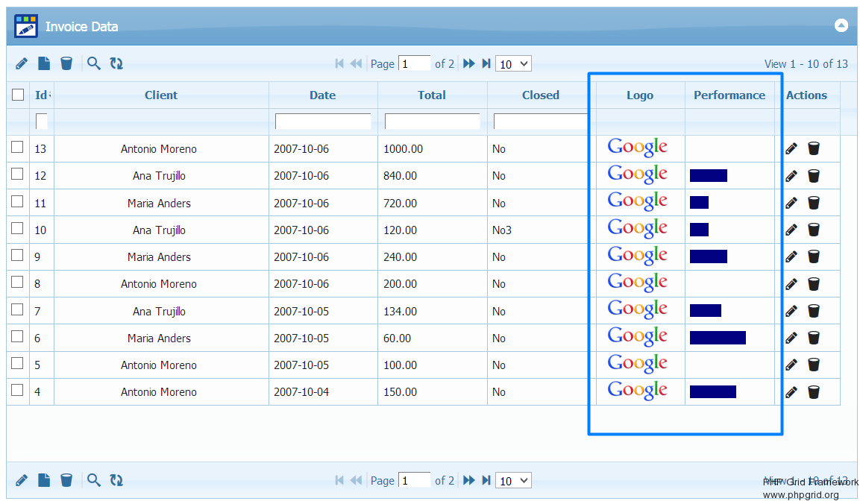Screen dimensions: 863x504
Task: Click the Date column filter field
Action: [x=323, y=121]
